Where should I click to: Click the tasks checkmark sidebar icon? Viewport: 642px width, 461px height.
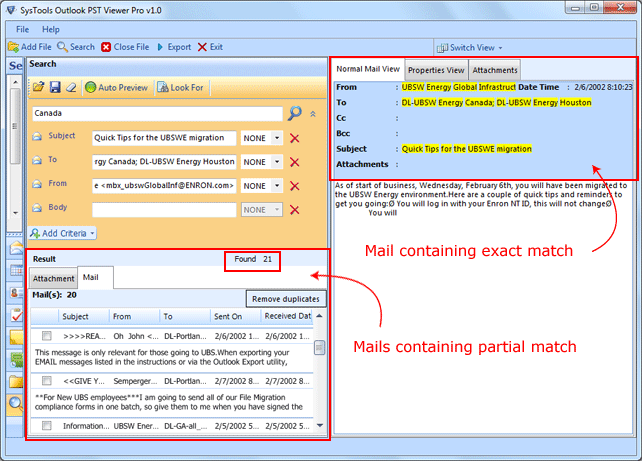click(x=16, y=315)
